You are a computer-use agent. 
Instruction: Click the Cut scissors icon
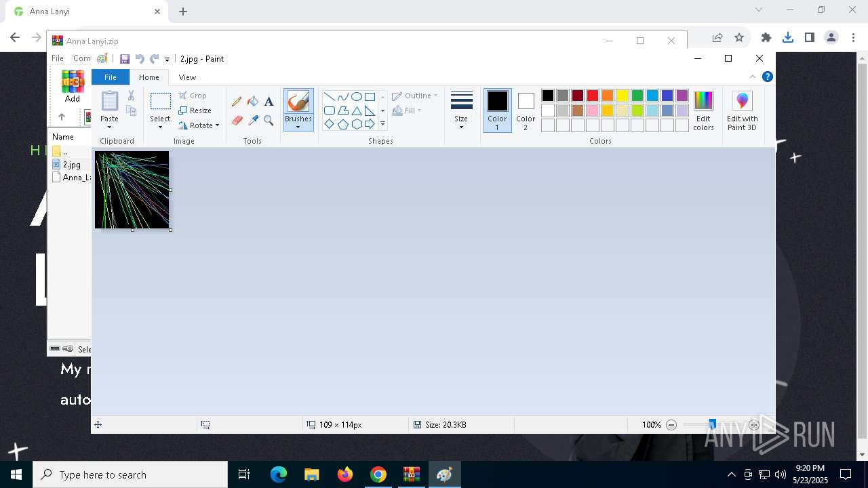tap(132, 96)
